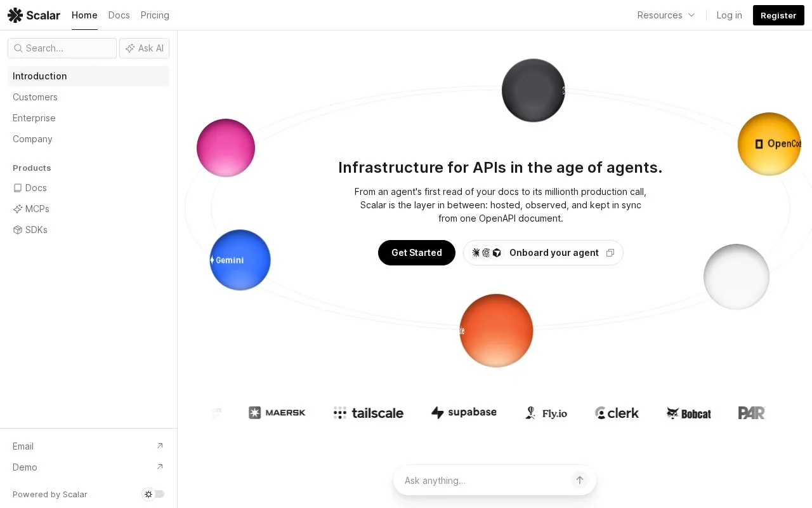Click the dark gray sphere
This screenshot has height=508, width=812.
[x=533, y=90]
